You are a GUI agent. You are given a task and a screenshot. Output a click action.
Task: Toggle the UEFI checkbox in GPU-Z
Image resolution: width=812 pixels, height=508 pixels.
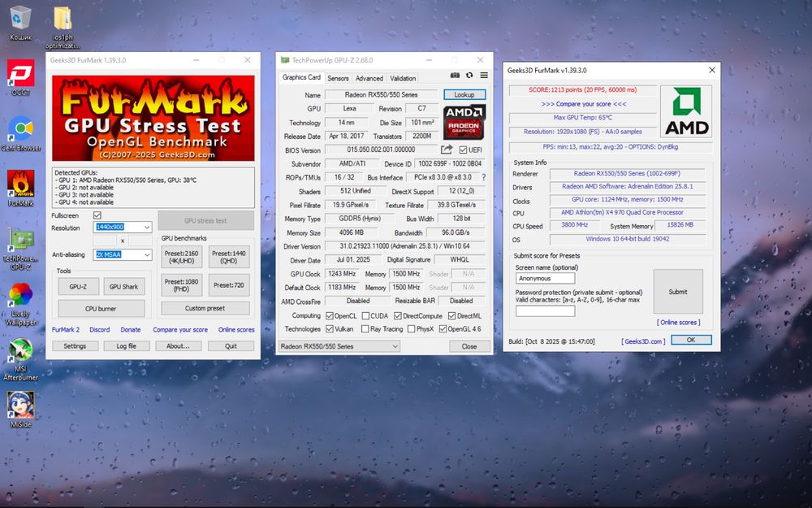(463, 150)
